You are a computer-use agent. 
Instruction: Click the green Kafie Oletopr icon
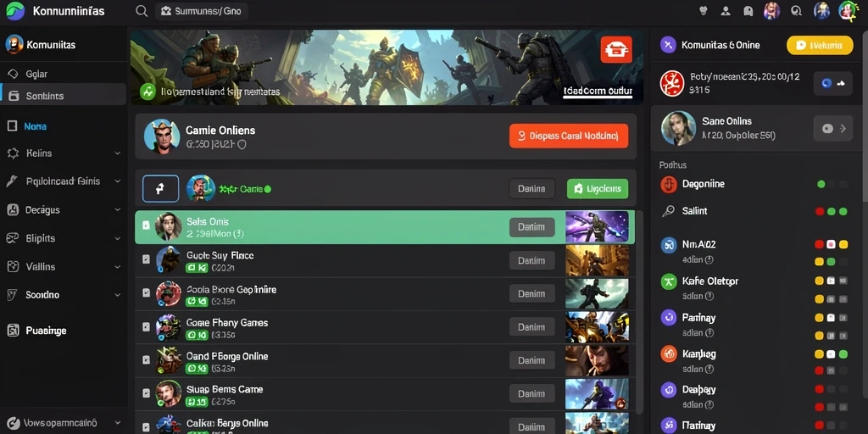(x=669, y=281)
